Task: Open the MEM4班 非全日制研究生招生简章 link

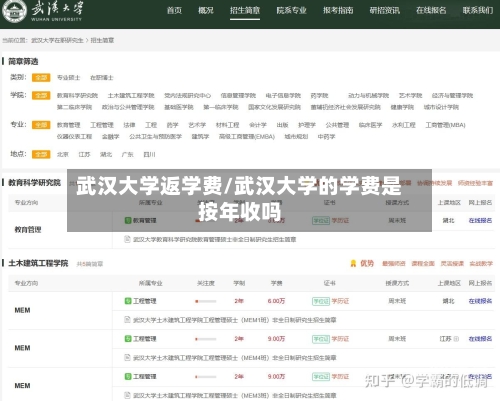Action: click(234, 358)
